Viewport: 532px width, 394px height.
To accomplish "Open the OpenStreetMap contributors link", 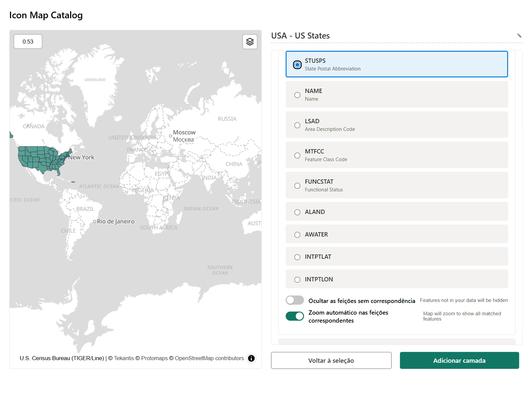I will (x=209, y=358).
